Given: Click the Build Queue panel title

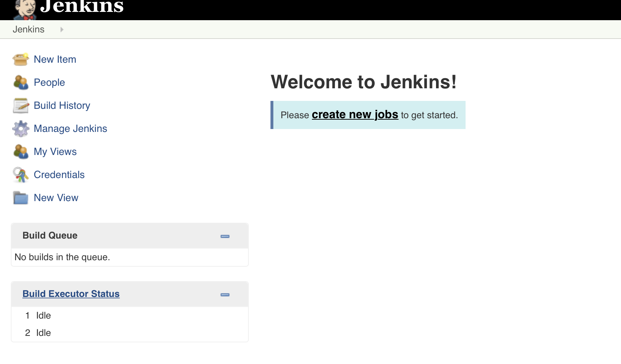Looking at the screenshot, I should [50, 235].
